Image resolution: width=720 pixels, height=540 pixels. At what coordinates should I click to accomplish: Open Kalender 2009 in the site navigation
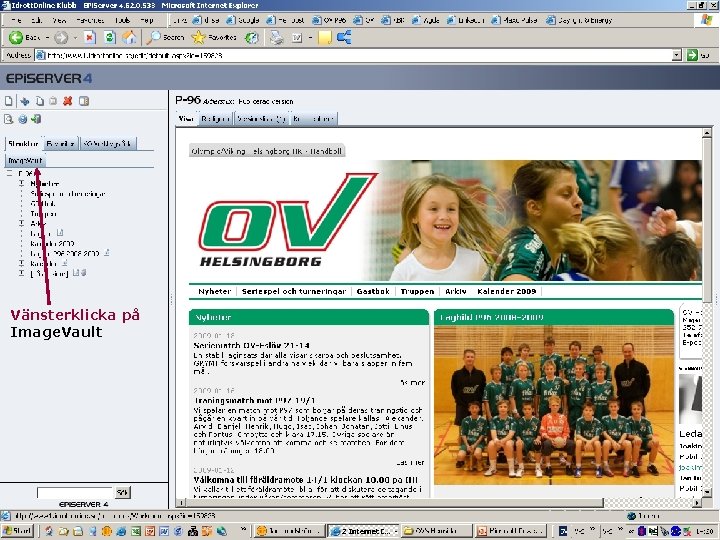(506, 292)
